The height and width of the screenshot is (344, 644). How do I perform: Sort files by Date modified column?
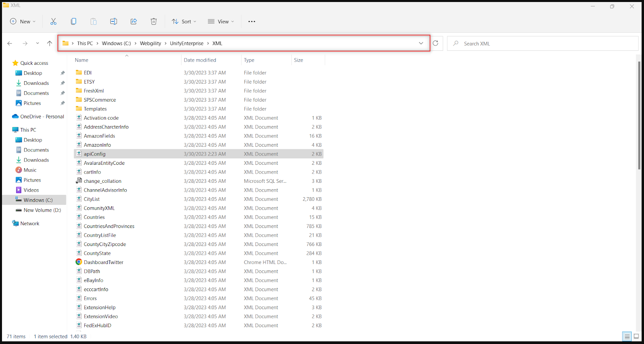click(200, 60)
